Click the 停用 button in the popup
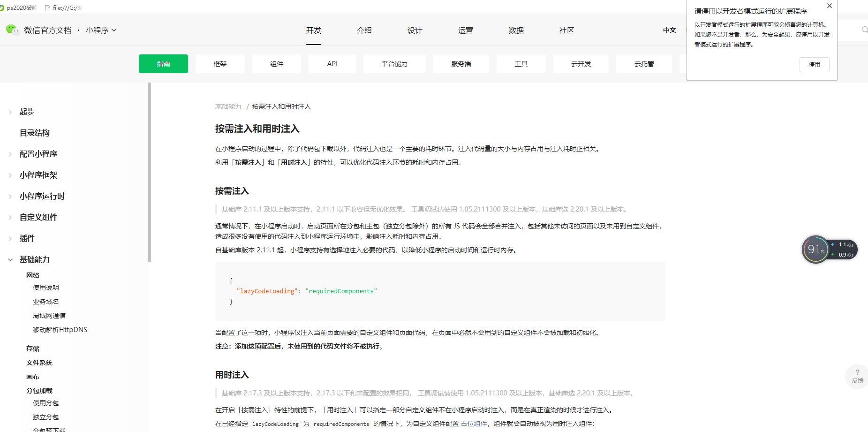The width and height of the screenshot is (868, 432). click(814, 64)
